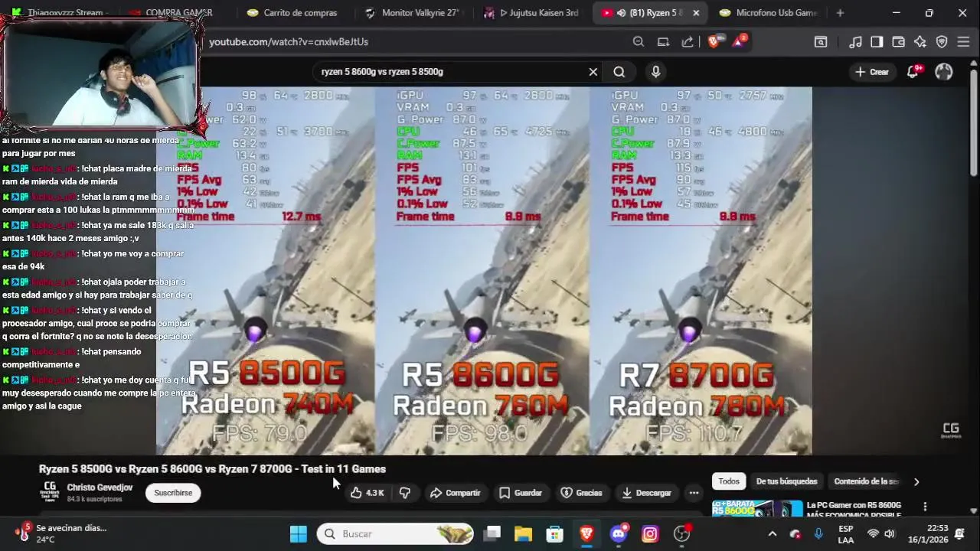
Task: Dislike the video with thumbs down
Action: coord(405,493)
